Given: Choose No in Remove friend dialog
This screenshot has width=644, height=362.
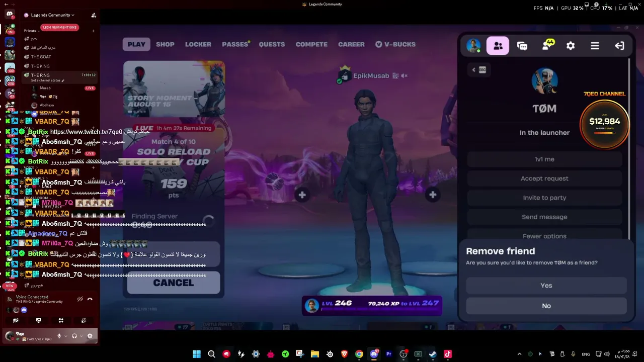Looking at the screenshot, I should (x=546, y=306).
